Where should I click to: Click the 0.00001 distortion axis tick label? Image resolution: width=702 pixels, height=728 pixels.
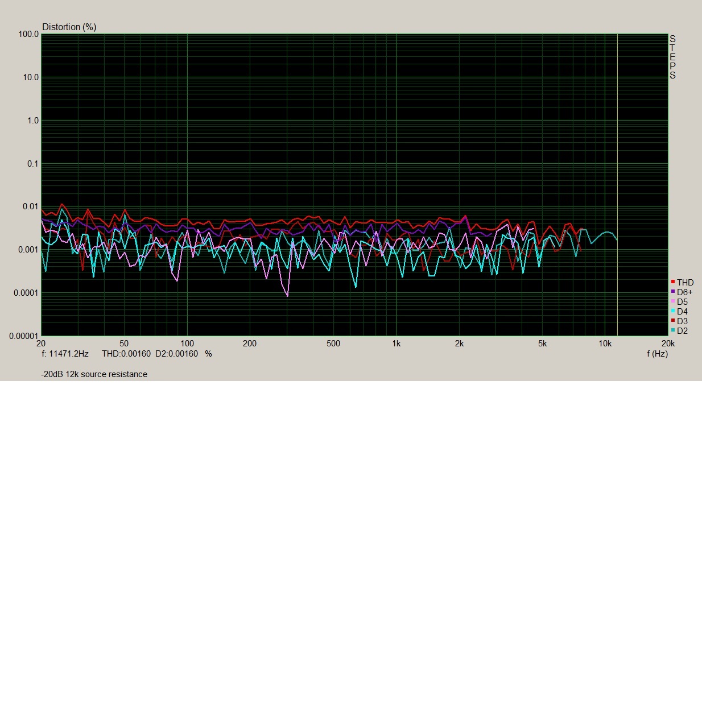tap(24, 336)
